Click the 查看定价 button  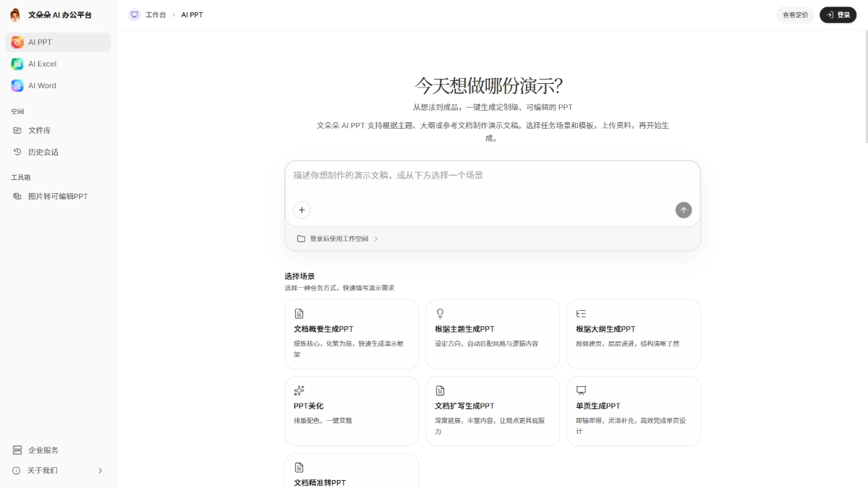tap(796, 14)
